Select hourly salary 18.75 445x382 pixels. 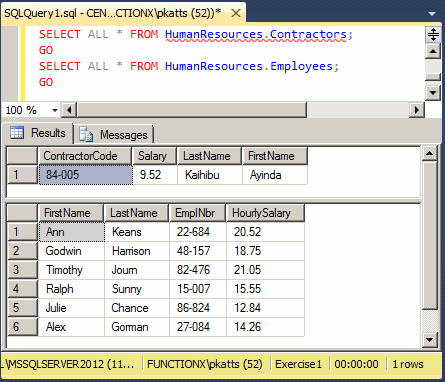point(265,251)
